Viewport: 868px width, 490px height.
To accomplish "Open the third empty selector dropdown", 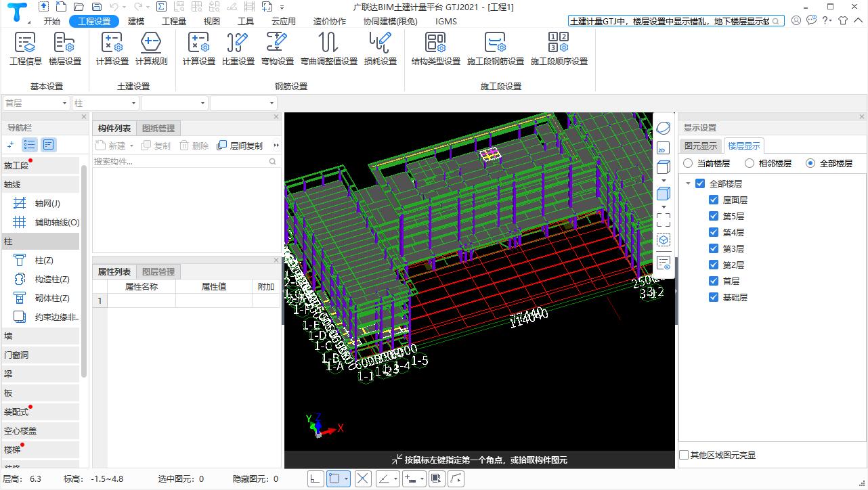I will pos(175,103).
